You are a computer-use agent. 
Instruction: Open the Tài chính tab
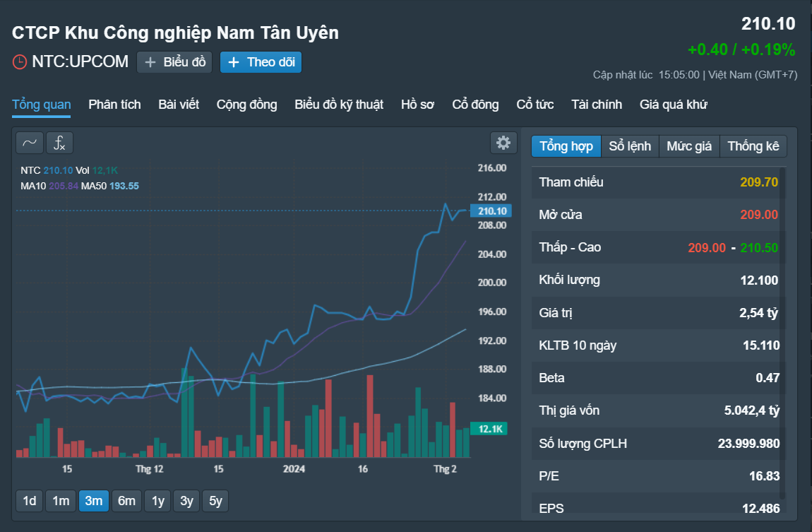coord(597,105)
